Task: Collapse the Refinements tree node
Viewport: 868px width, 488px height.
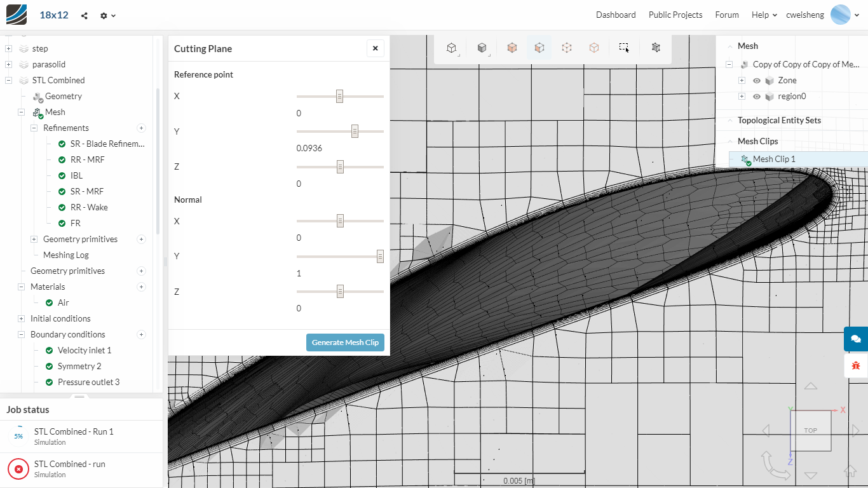Action: point(34,128)
